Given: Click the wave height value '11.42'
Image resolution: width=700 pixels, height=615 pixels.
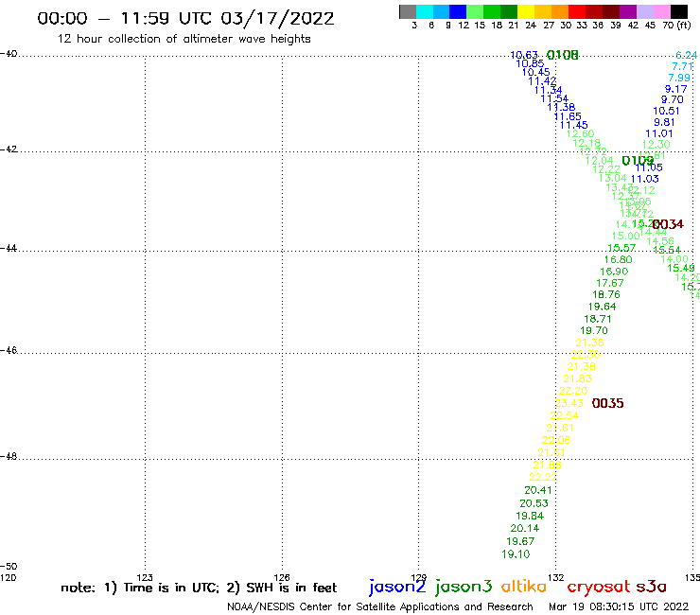Looking at the screenshot, I should tap(542, 81).
